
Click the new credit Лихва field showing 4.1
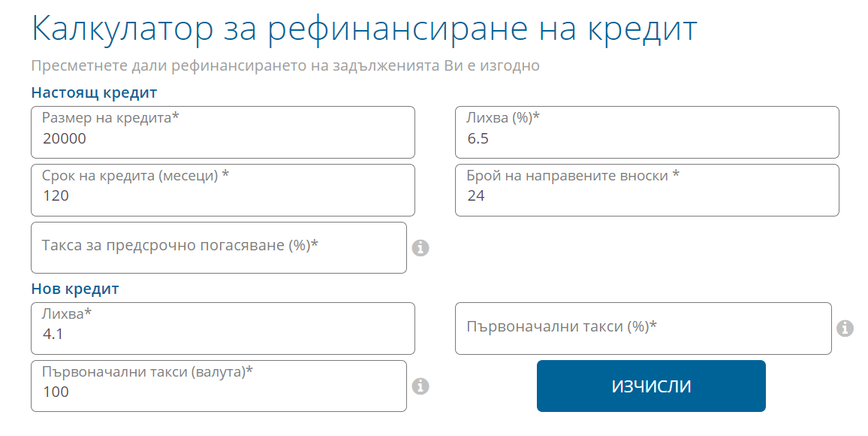pyautogui.click(x=222, y=329)
